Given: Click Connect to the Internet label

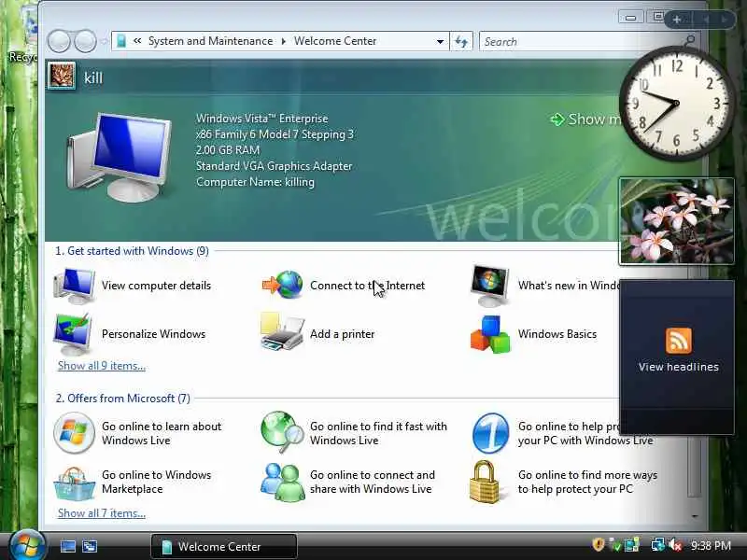Looking at the screenshot, I should (367, 286).
